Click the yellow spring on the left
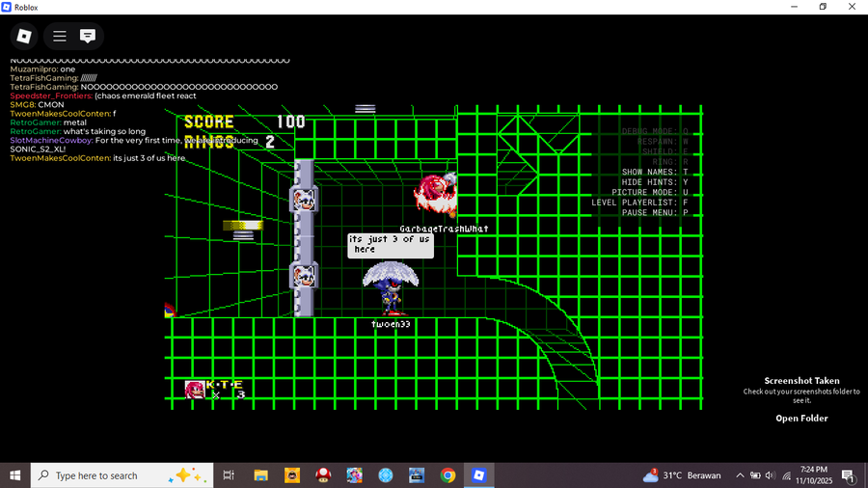This screenshot has width=868, height=488. (x=242, y=230)
